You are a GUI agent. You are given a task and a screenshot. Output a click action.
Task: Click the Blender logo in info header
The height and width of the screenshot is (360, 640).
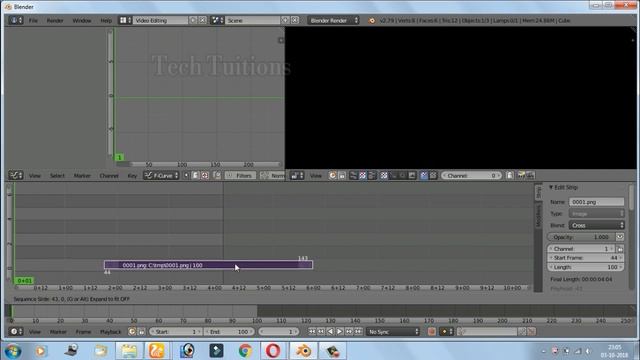[371, 20]
